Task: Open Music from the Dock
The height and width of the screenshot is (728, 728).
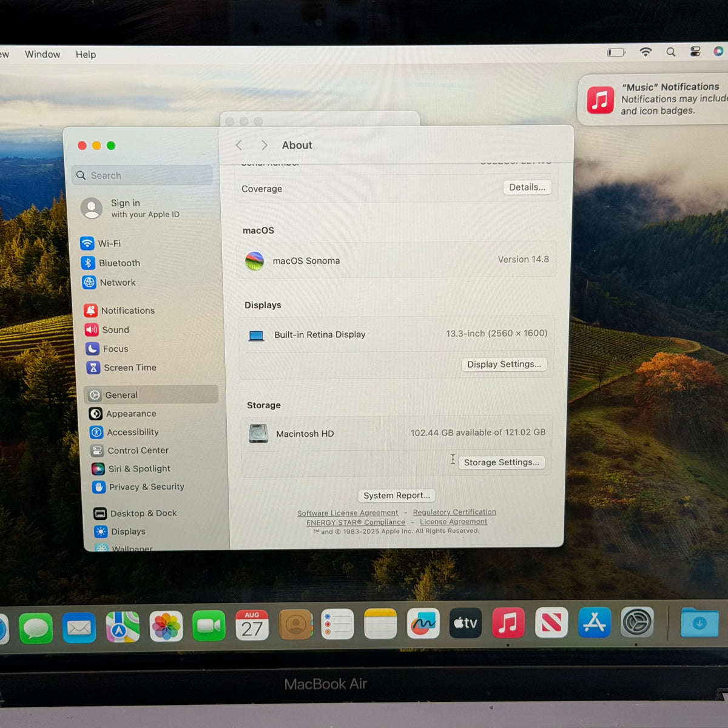Action: tap(508, 622)
